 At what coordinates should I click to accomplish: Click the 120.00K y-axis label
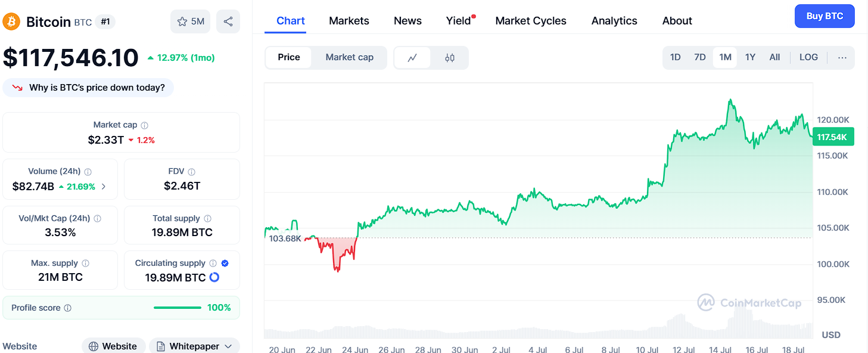(833, 119)
